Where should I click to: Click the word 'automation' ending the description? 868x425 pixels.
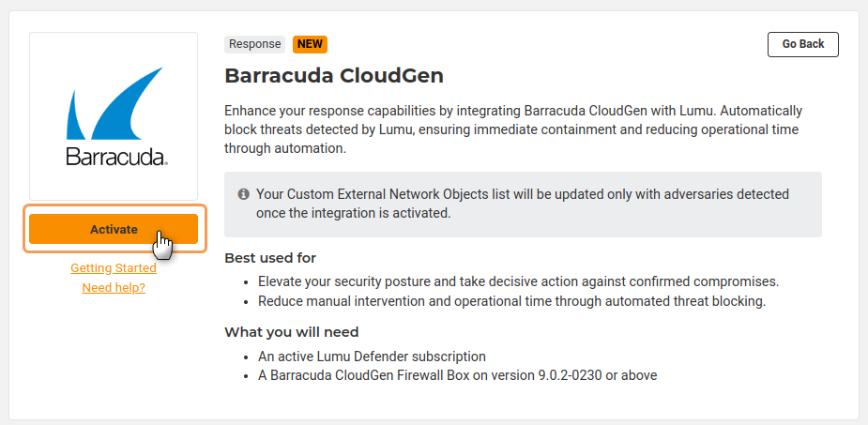[312, 148]
